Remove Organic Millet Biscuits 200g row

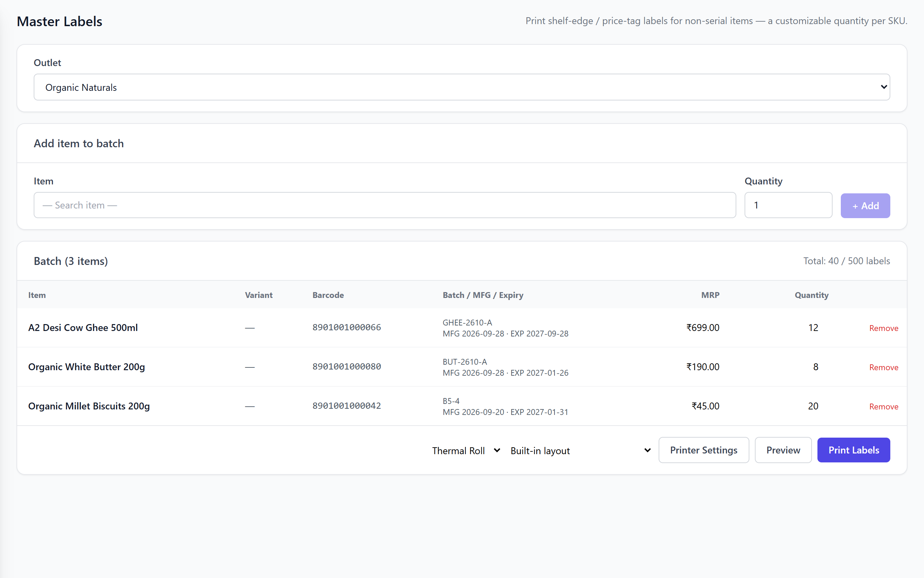tap(883, 406)
